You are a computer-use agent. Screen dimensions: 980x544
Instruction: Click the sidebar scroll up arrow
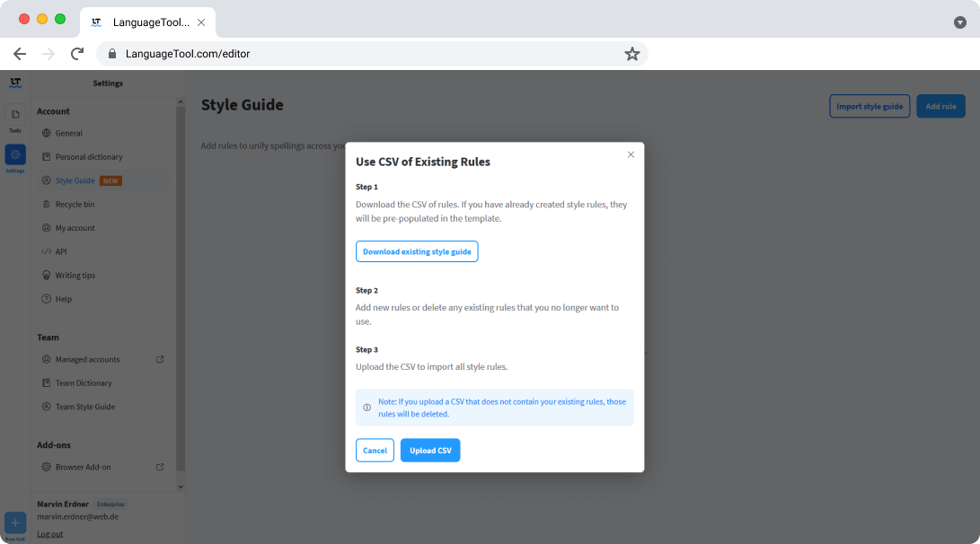[181, 101]
